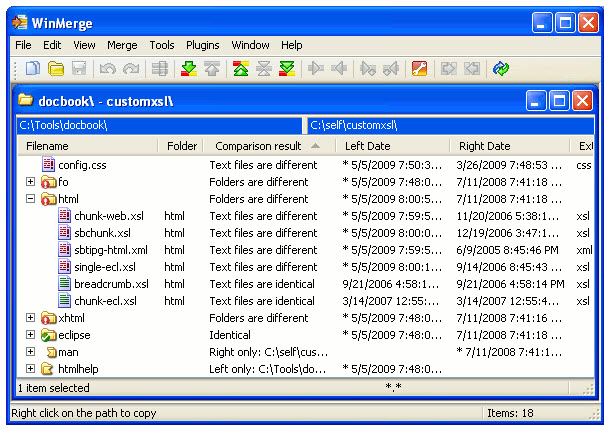Click the 'Items: 18' status bar text
The image size is (604, 431).
tap(510, 413)
